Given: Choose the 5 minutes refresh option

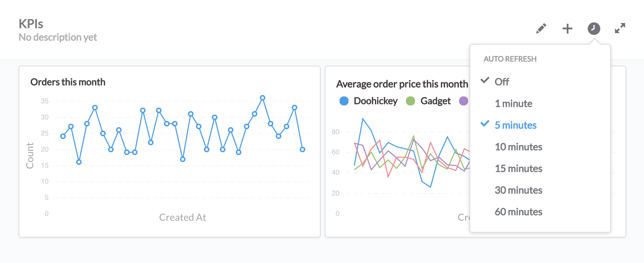Looking at the screenshot, I should tap(515, 125).
